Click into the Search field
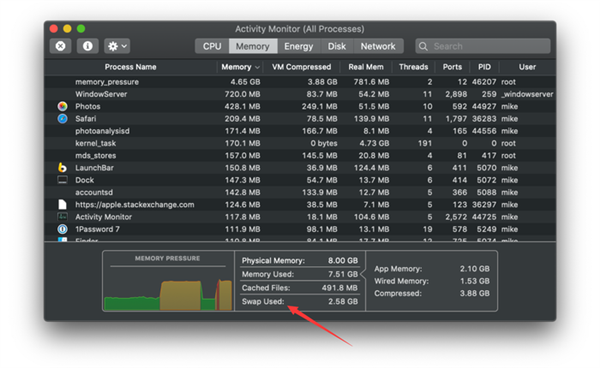 [x=483, y=46]
